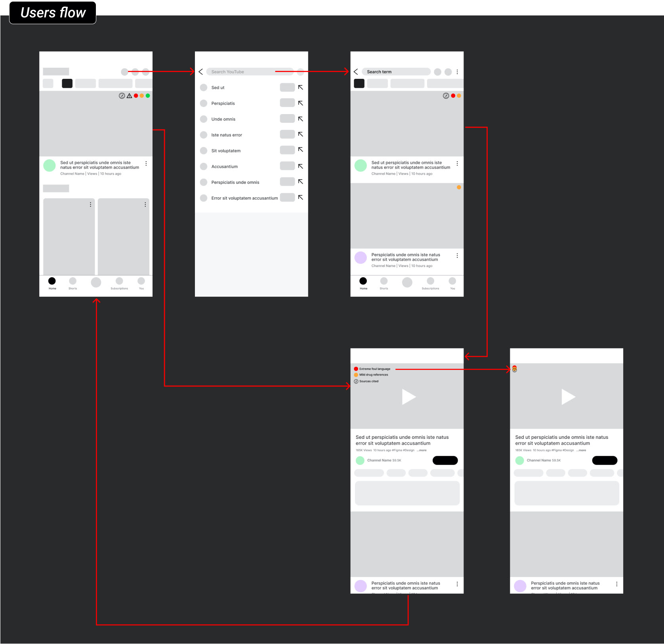The image size is (664, 644).
Task: Open kebab menu for first search result video
Action: pyautogui.click(x=457, y=164)
